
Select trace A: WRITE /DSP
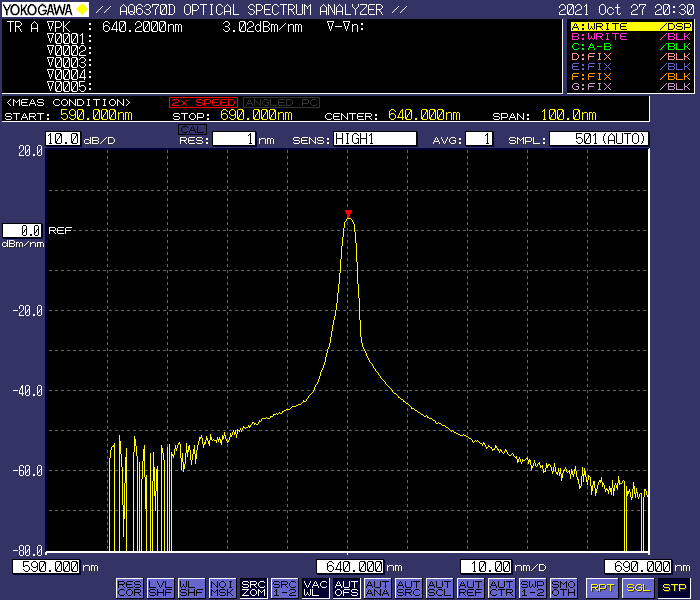pos(631,26)
